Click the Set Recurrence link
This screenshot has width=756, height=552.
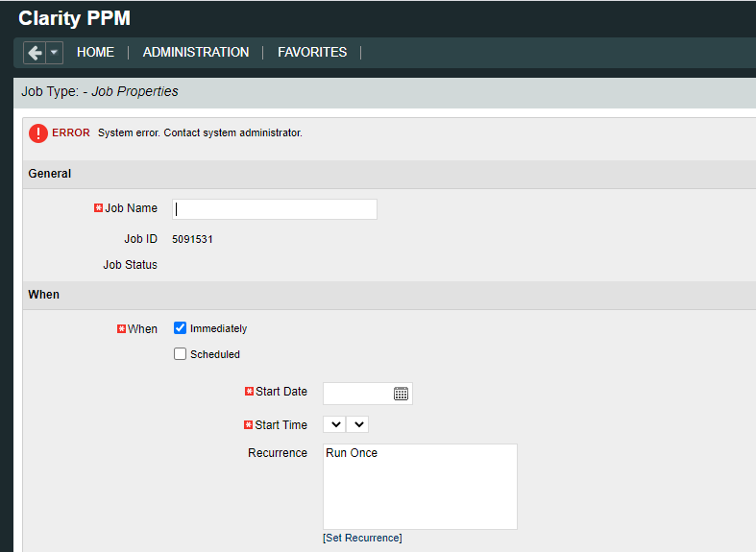click(x=362, y=538)
